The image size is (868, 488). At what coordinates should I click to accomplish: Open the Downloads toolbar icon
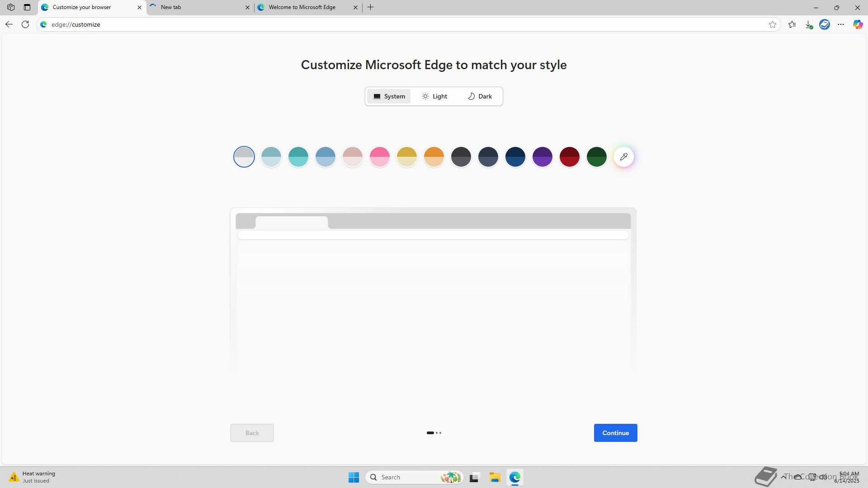pos(809,24)
